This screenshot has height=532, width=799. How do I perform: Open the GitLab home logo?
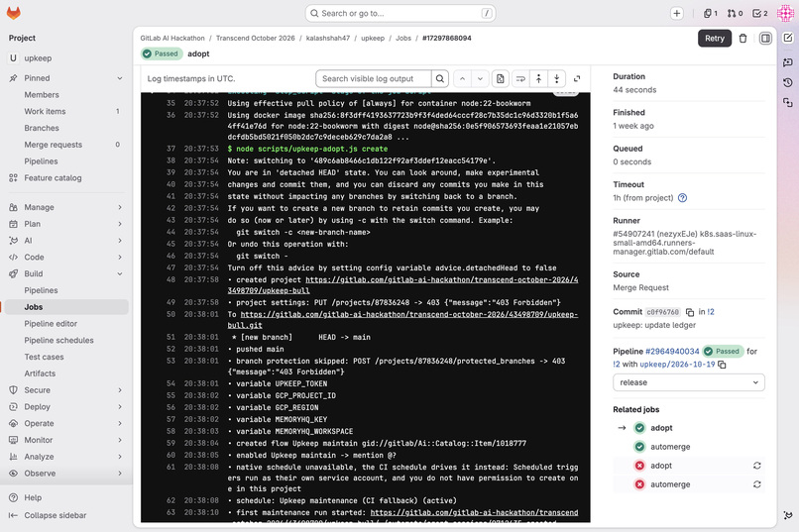tap(14, 13)
